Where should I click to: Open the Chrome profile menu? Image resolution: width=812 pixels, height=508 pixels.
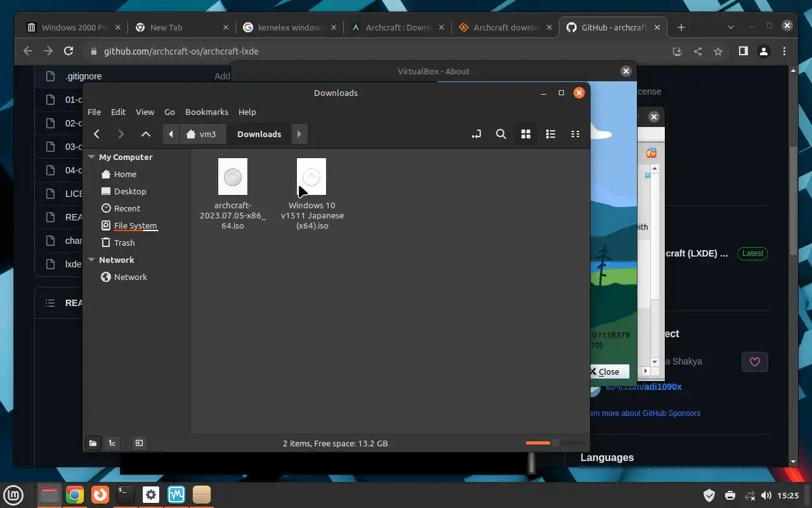click(x=764, y=51)
